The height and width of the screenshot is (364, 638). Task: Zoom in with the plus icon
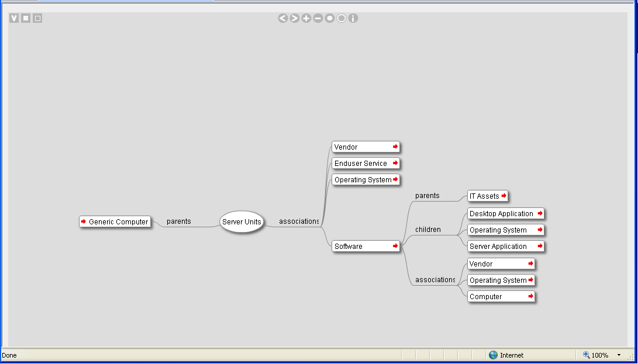point(306,18)
